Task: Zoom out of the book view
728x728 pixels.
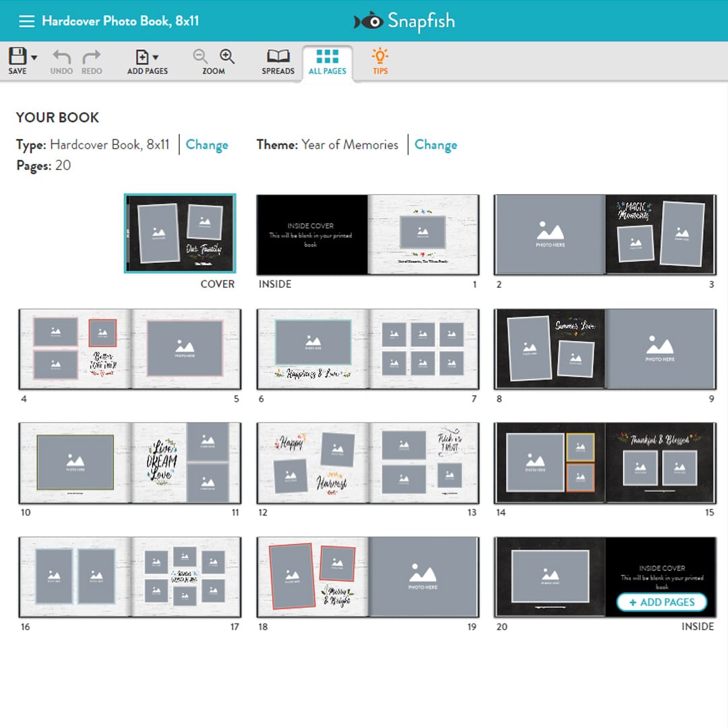Action: [200, 57]
